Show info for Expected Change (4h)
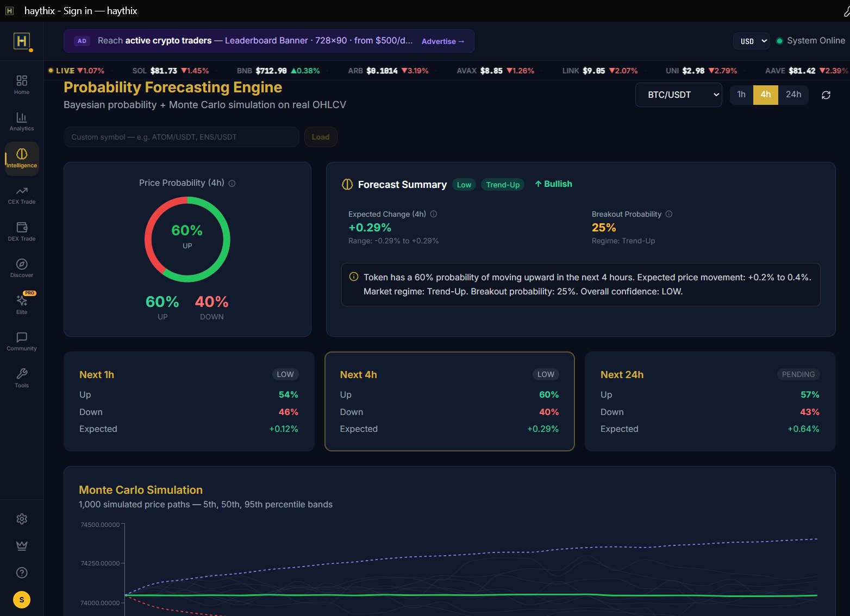This screenshot has height=616, width=850. [434, 214]
